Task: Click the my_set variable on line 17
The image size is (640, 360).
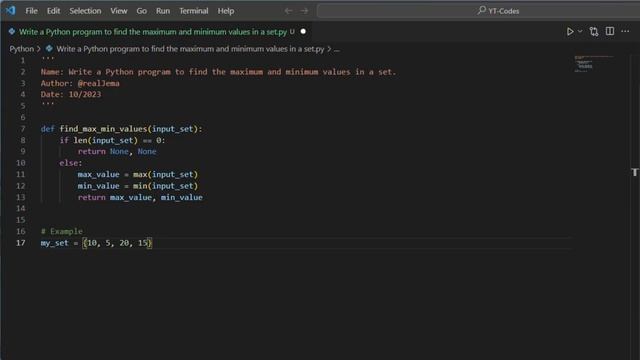Action: pos(55,243)
